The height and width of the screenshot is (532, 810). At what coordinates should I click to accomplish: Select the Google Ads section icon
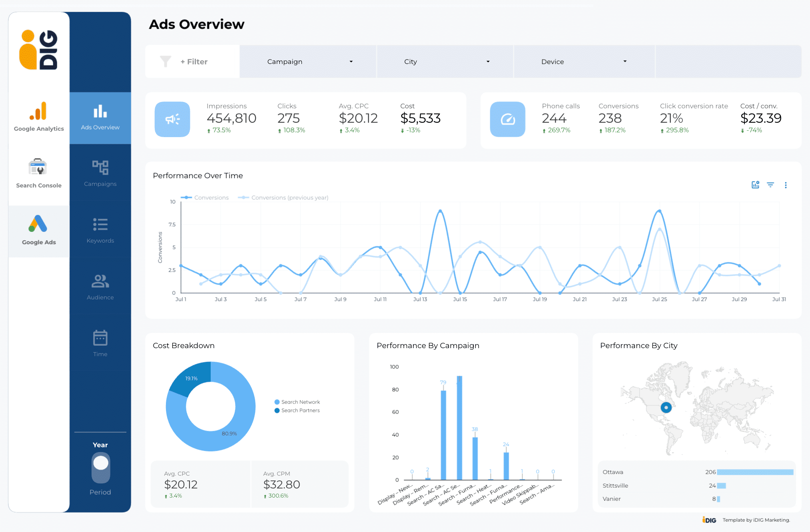point(38,224)
